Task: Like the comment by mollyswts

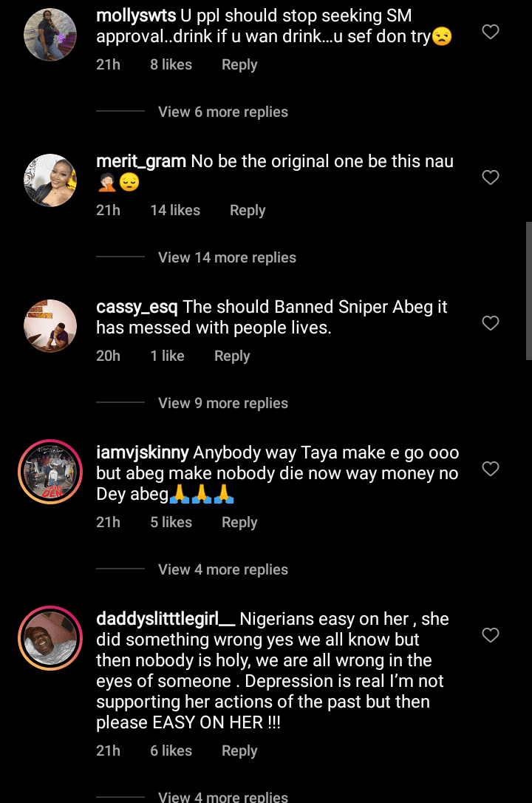Action: coord(491,32)
